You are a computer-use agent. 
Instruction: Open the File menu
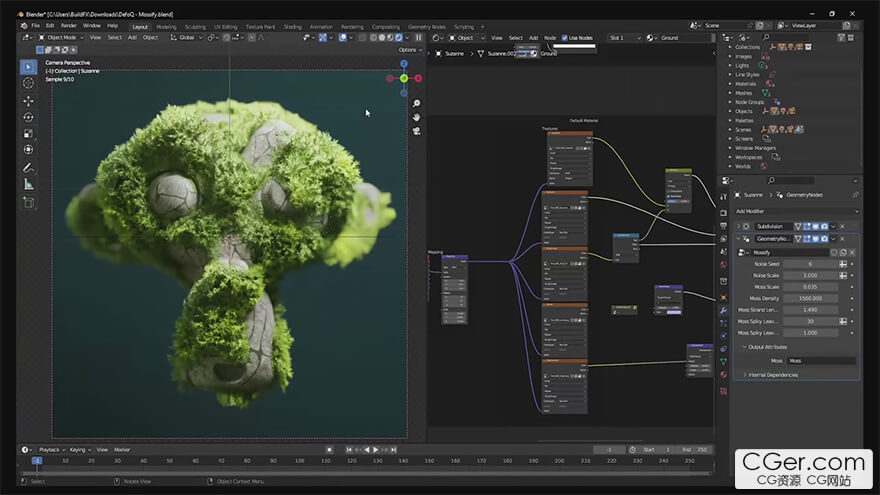point(35,26)
